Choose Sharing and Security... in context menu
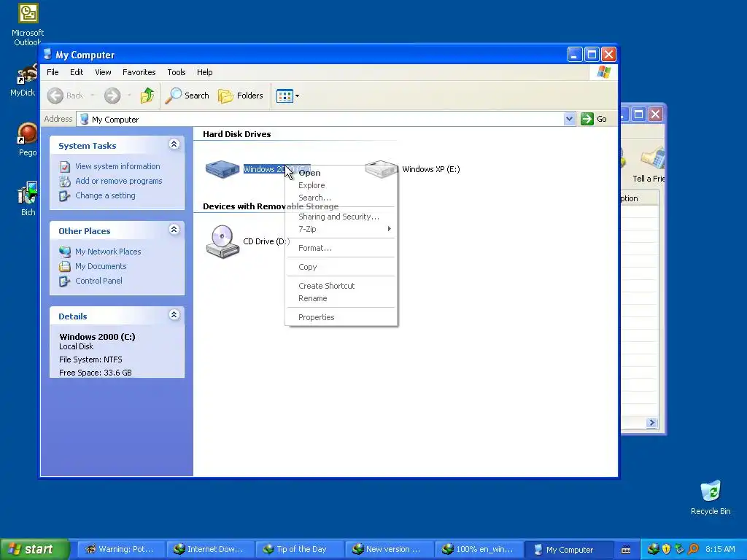Screen dimensions: 747x560 coord(341,217)
